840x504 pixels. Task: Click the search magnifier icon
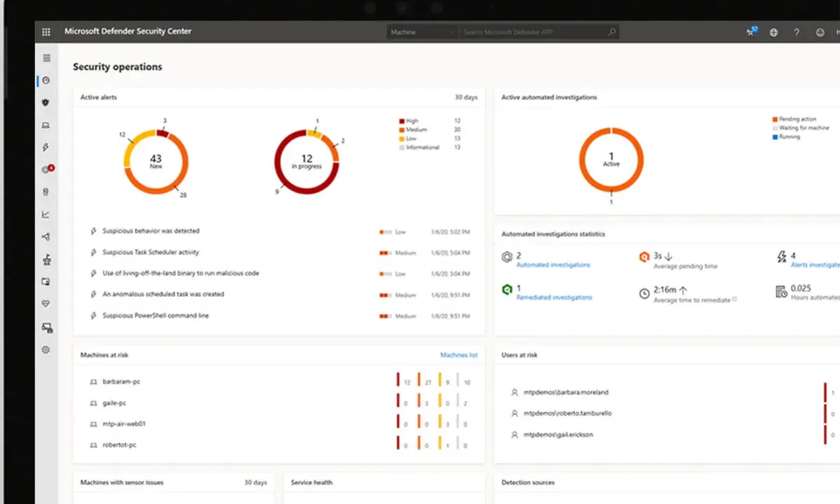(611, 32)
